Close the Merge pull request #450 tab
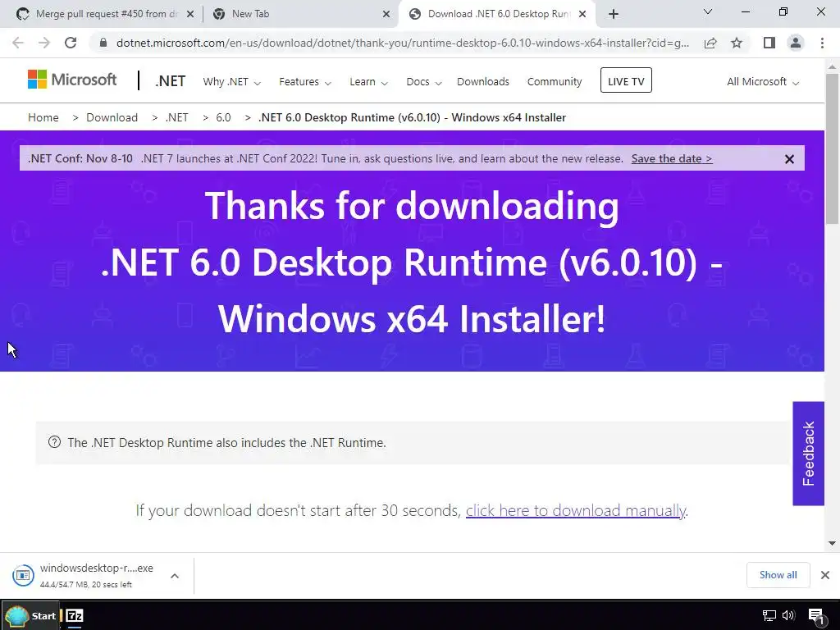Image resolution: width=840 pixels, height=630 pixels. click(x=190, y=15)
